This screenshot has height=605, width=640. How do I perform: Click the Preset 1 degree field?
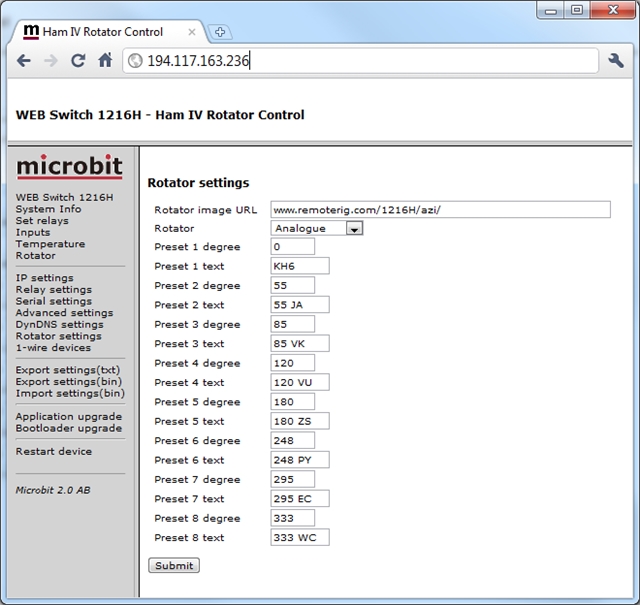coord(293,247)
